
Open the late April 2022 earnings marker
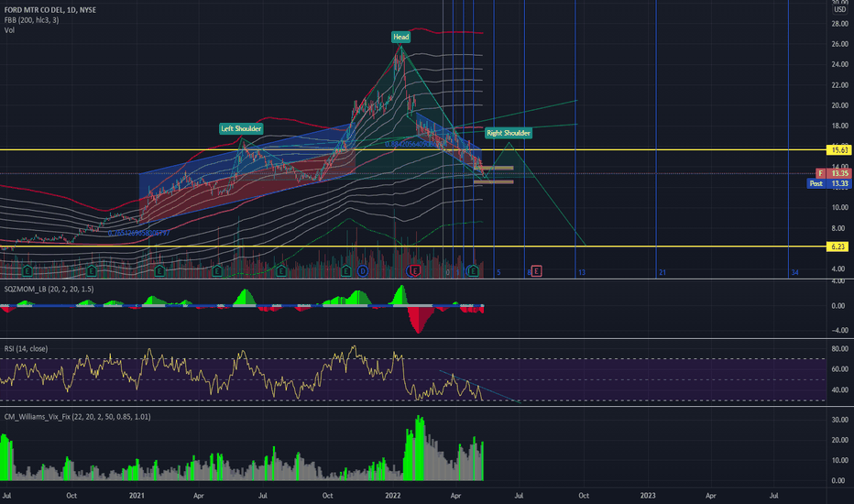click(474, 271)
